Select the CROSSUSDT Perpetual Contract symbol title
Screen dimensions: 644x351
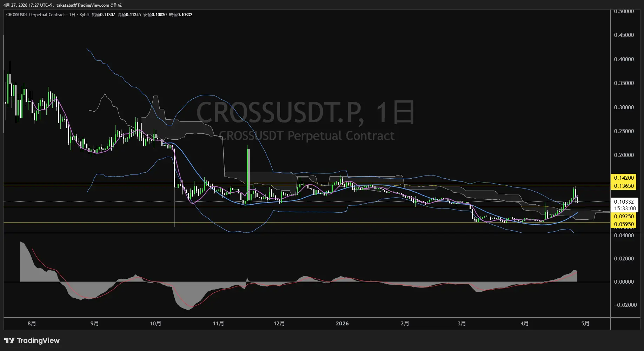tap(35, 15)
